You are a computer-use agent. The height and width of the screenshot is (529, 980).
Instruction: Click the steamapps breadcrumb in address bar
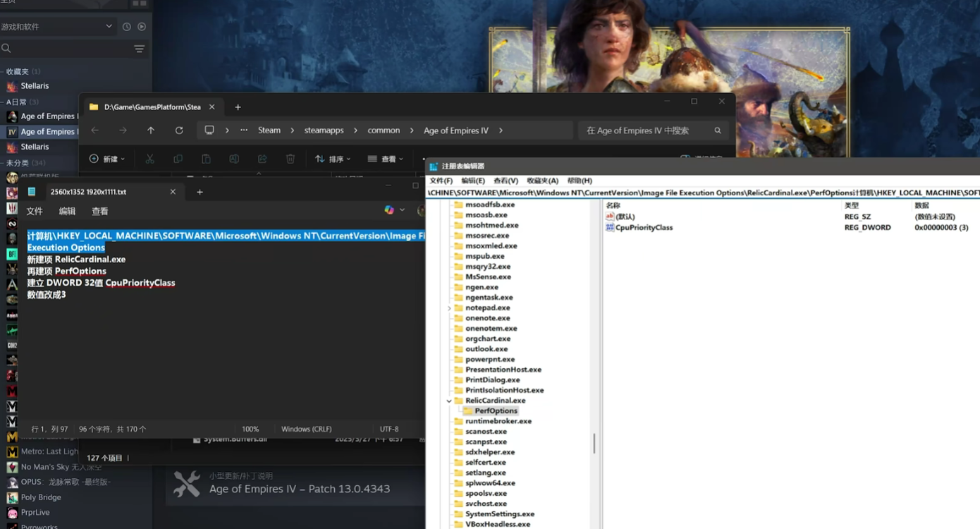324,130
